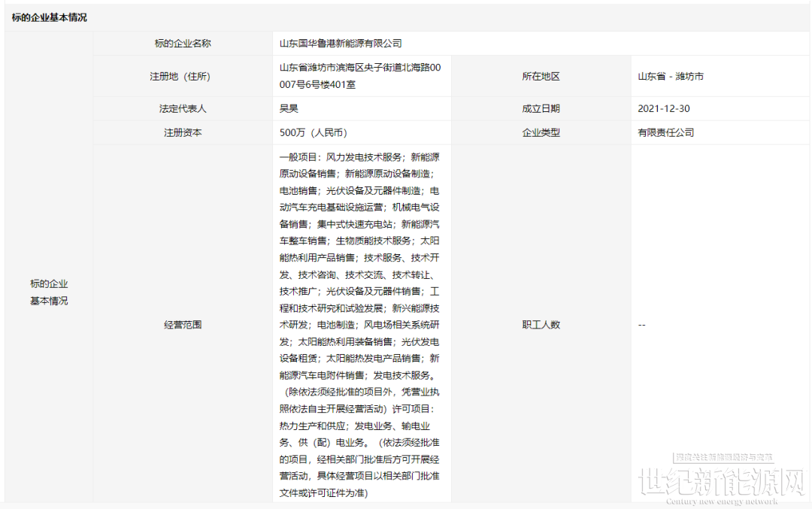Select the 注册资本 label cell
This screenshot has height=509, width=812.
[x=183, y=132]
